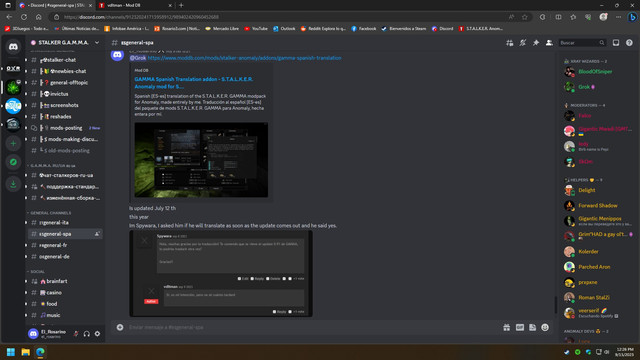The image size is (640, 360).
Task: Open Windows Start menu
Action: pyautogui.click(x=11, y=352)
